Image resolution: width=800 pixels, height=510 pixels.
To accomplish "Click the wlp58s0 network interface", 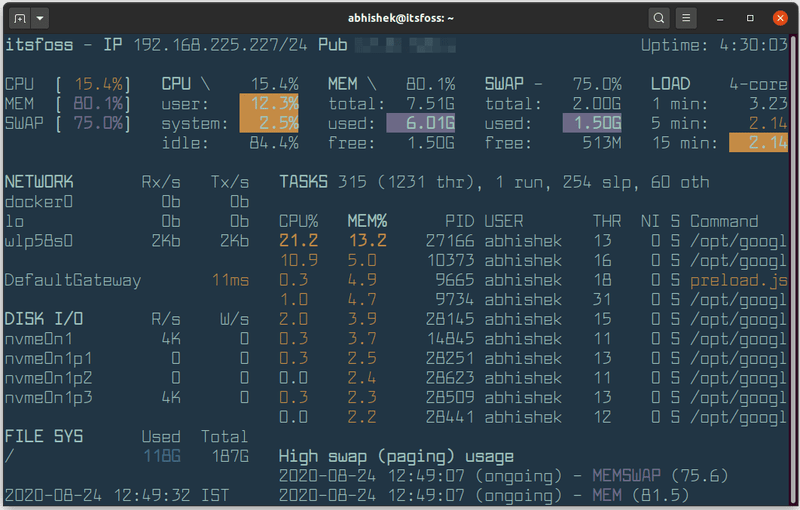I will (40, 241).
